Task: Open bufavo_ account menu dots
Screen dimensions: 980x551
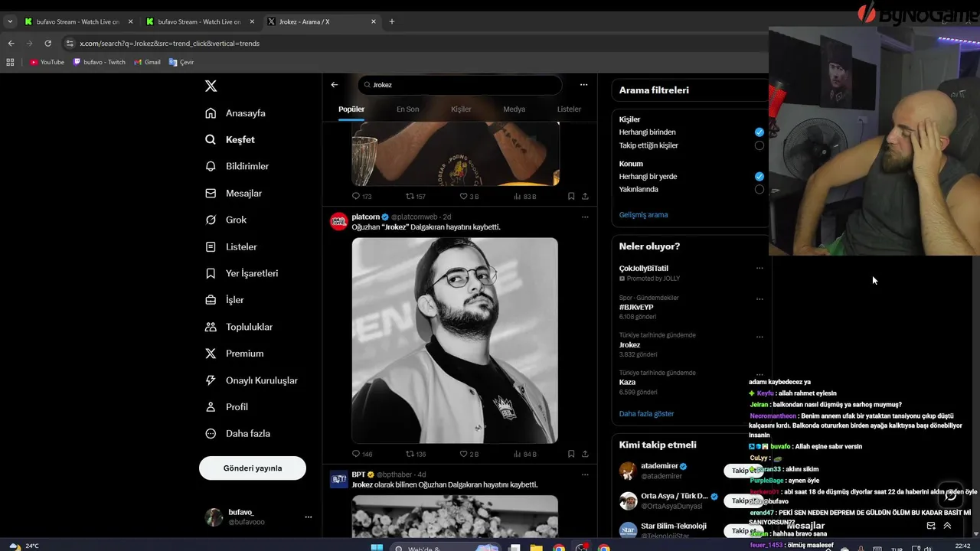Action: tap(309, 517)
